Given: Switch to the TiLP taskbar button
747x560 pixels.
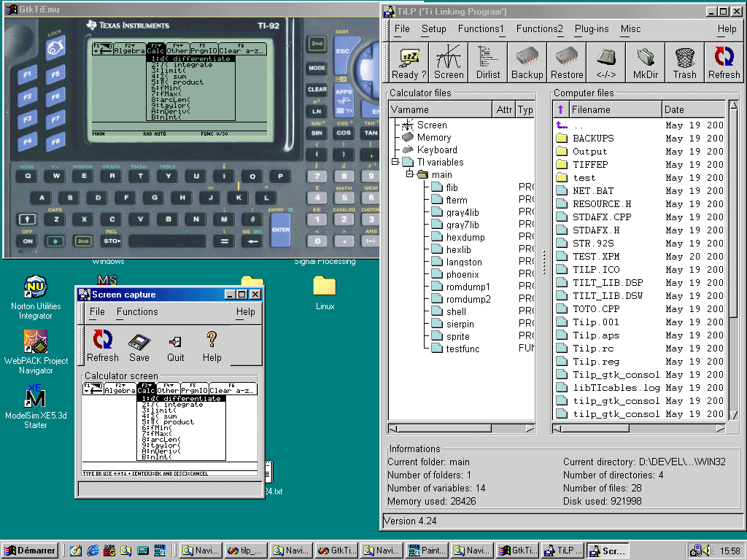Looking at the screenshot, I should tap(563, 551).
